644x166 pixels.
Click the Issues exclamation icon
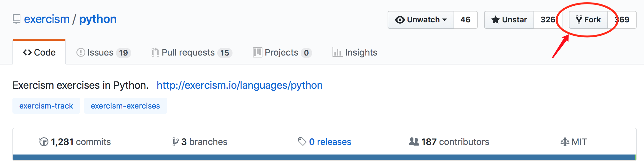[81, 52]
